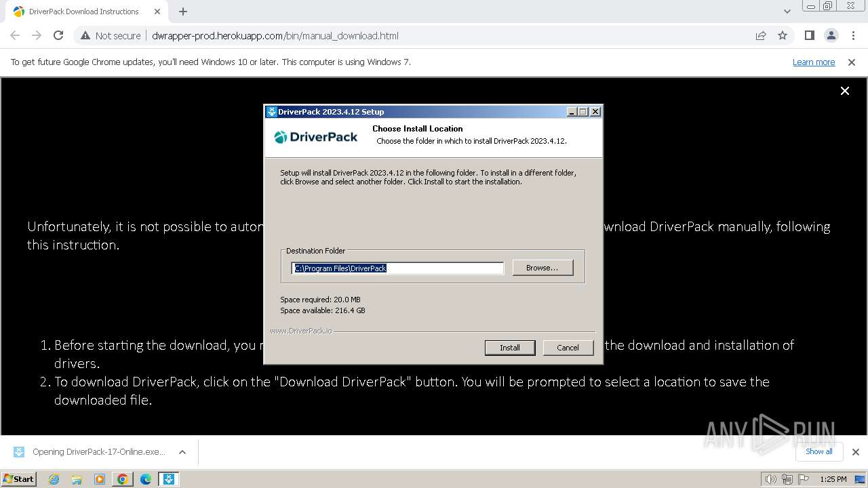Click the Show desktop button
Image resolution: width=868 pixels, height=488 pixels.
(x=861, y=479)
